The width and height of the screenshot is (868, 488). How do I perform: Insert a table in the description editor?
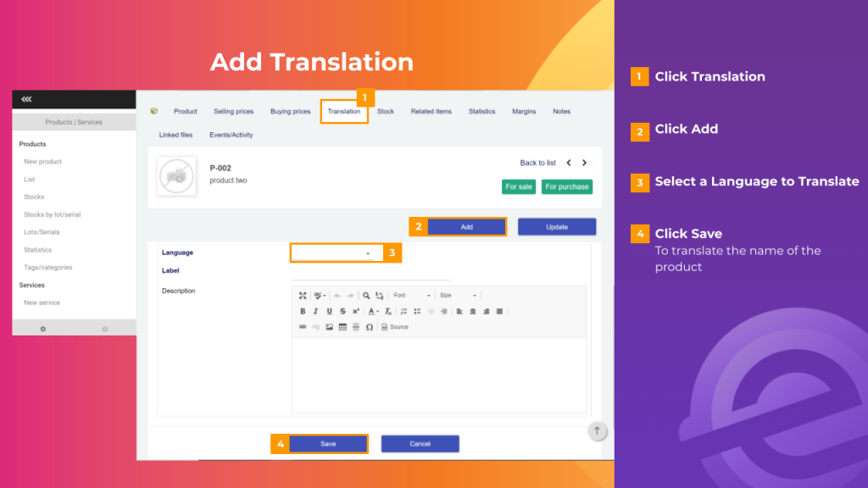(x=342, y=326)
